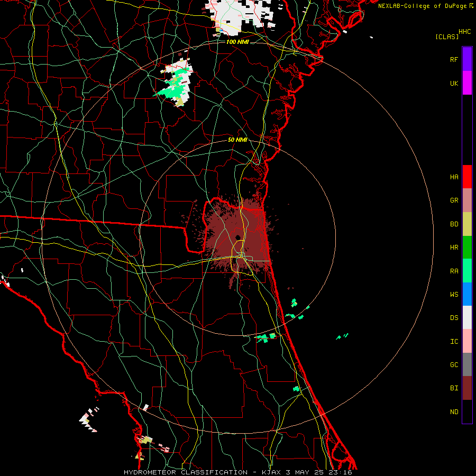Image resolution: width=476 pixels, height=476 pixels.
Task: Click the black radar site dot
Action: [x=237, y=237]
